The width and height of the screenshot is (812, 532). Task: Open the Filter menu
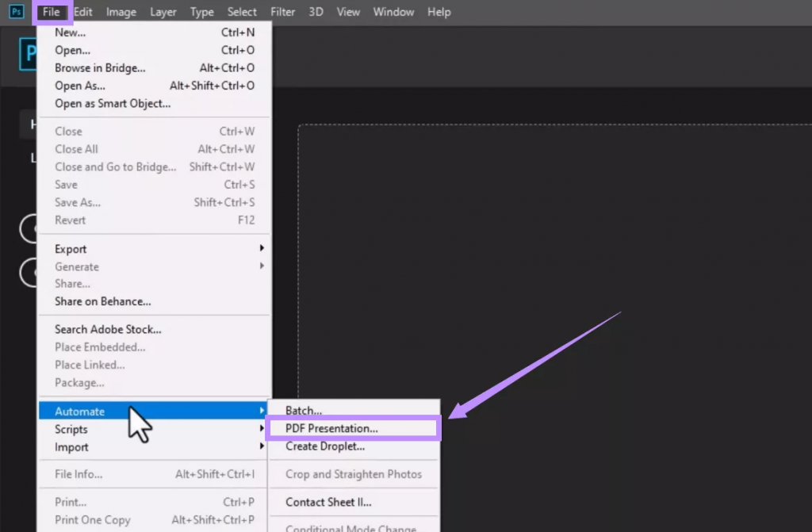(283, 12)
